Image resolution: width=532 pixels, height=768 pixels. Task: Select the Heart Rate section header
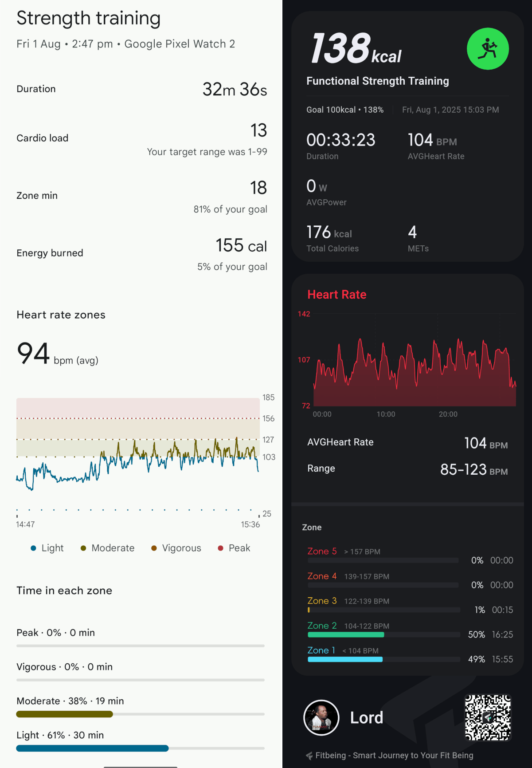(x=336, y=294)
